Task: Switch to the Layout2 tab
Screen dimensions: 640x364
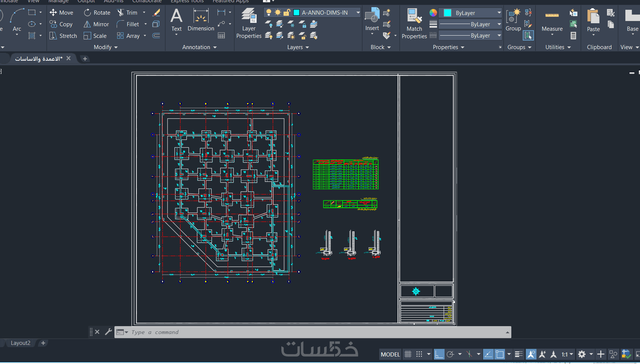Action: click(x=20, y=343)
